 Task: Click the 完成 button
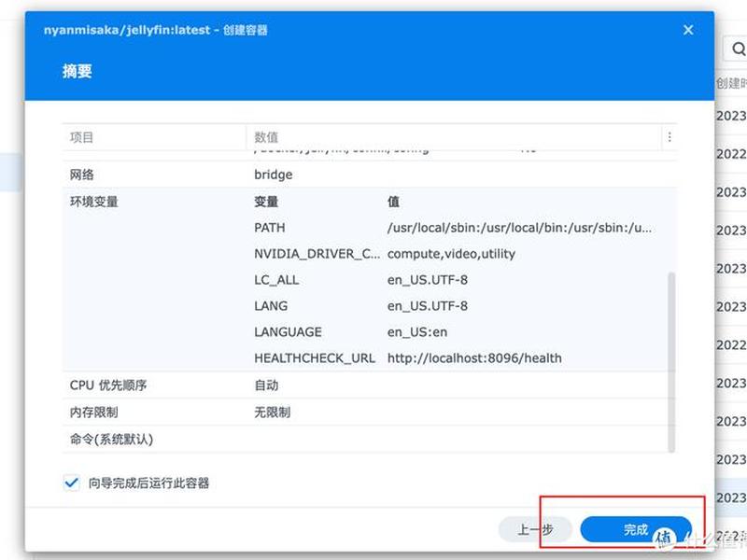point(636,529)
